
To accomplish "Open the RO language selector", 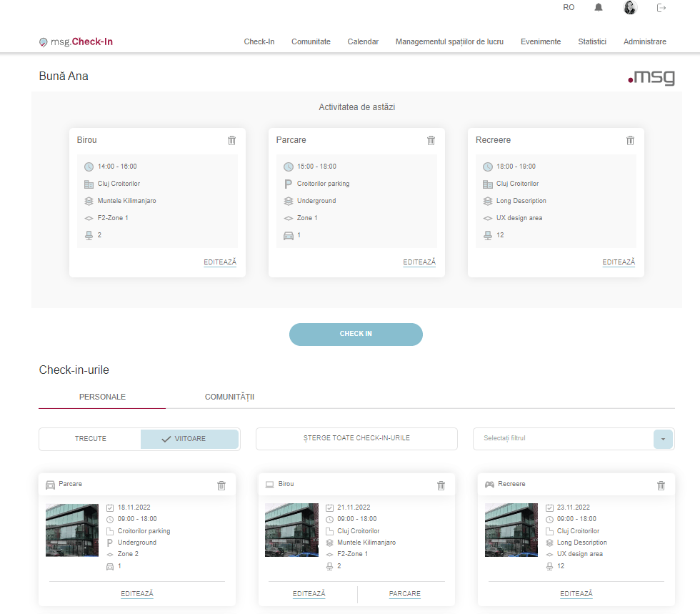I will coord(569,8).
